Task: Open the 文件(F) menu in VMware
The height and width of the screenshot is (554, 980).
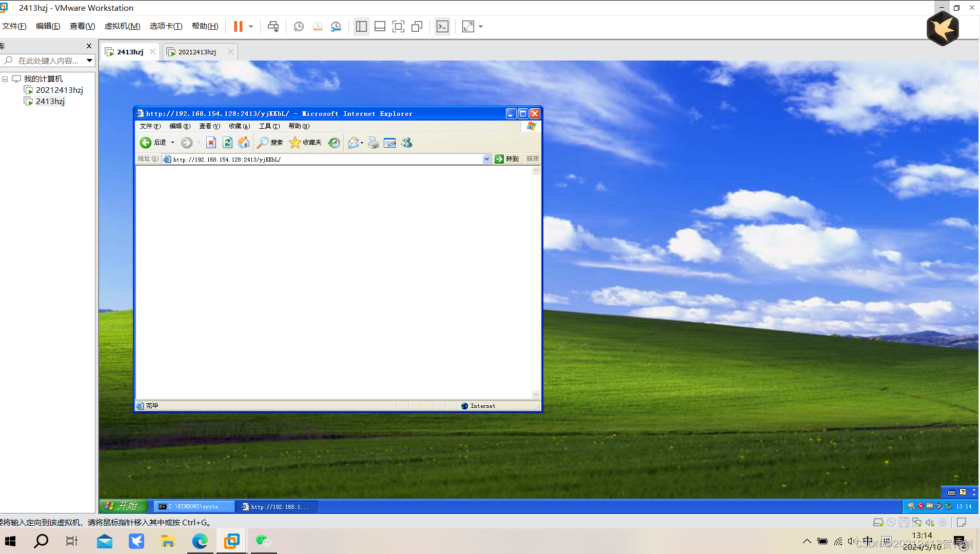Action: point(14,26)
